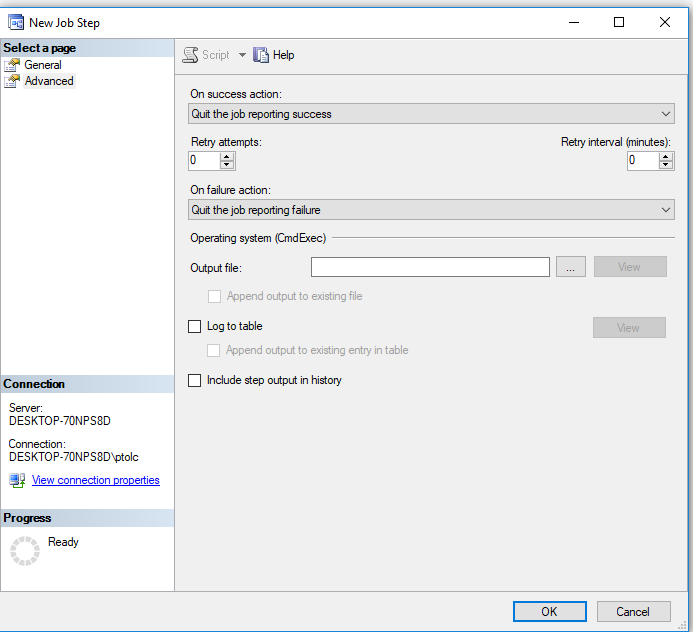This screenshot has width=693, height=632.
Task: Cancel the New Job Step dialog
Action: tap(633, 611)
